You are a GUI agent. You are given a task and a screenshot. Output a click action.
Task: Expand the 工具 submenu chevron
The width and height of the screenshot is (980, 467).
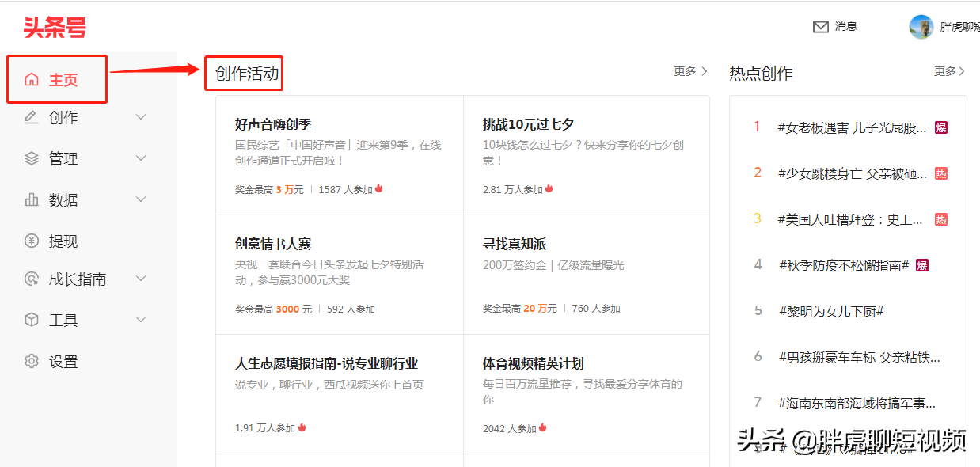click(141, 320)
